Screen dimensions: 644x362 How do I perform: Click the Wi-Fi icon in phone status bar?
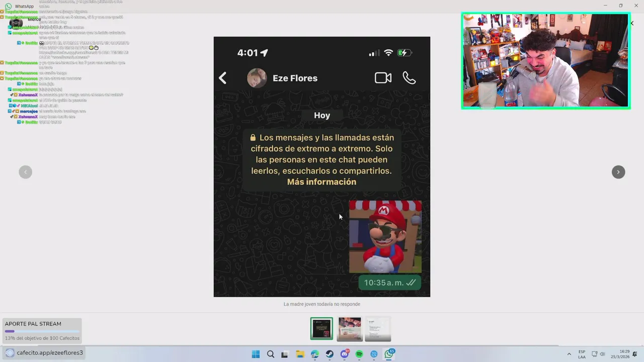click(388, 53)
